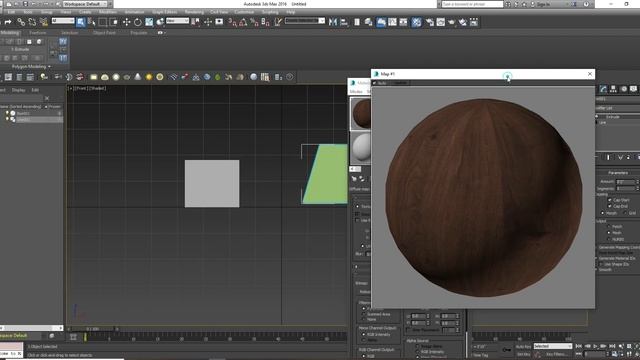
Task: Click the Amount spinner field
Action: pyautogui.click(x=625, y=182)
